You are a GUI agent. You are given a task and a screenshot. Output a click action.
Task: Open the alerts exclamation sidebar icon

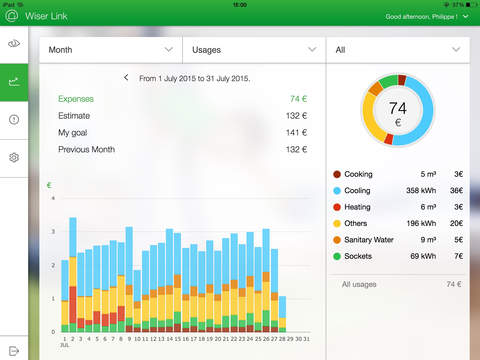14,120
